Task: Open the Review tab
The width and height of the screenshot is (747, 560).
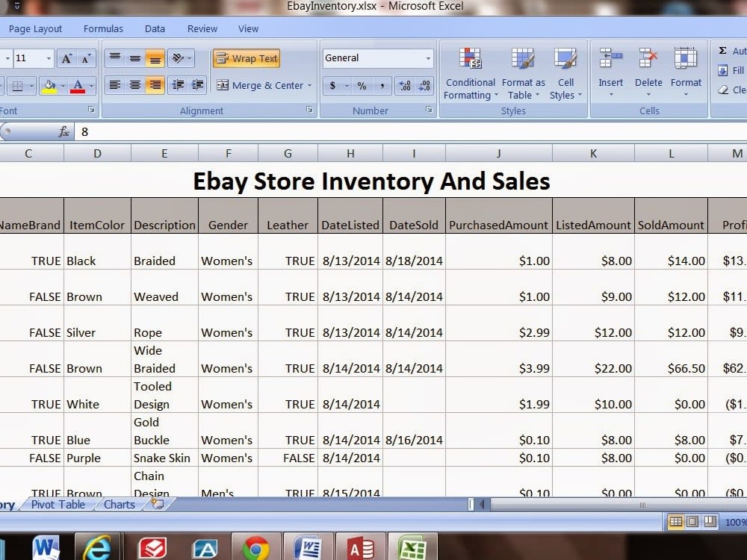Action: tap(202, 28)
